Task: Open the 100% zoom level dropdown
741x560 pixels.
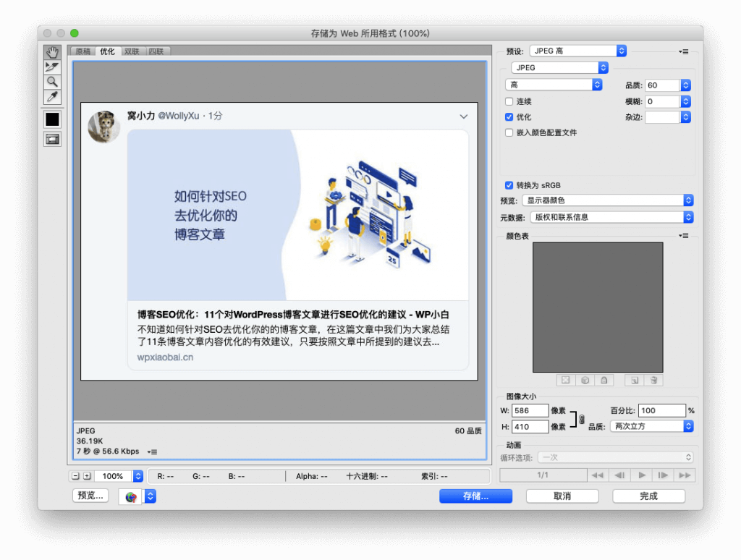Action: pyautogui.click(x=138, y=476)
